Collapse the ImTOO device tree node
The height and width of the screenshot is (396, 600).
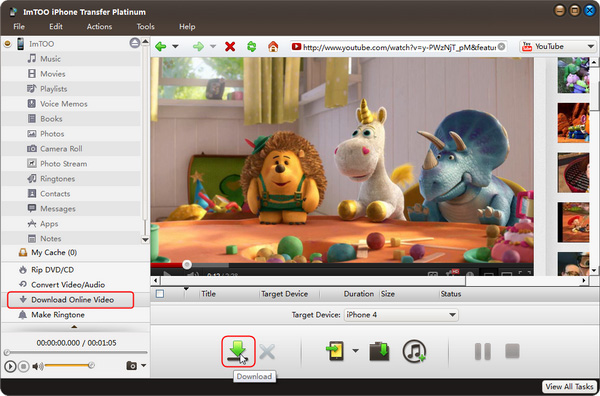click(x=7, y=44)
